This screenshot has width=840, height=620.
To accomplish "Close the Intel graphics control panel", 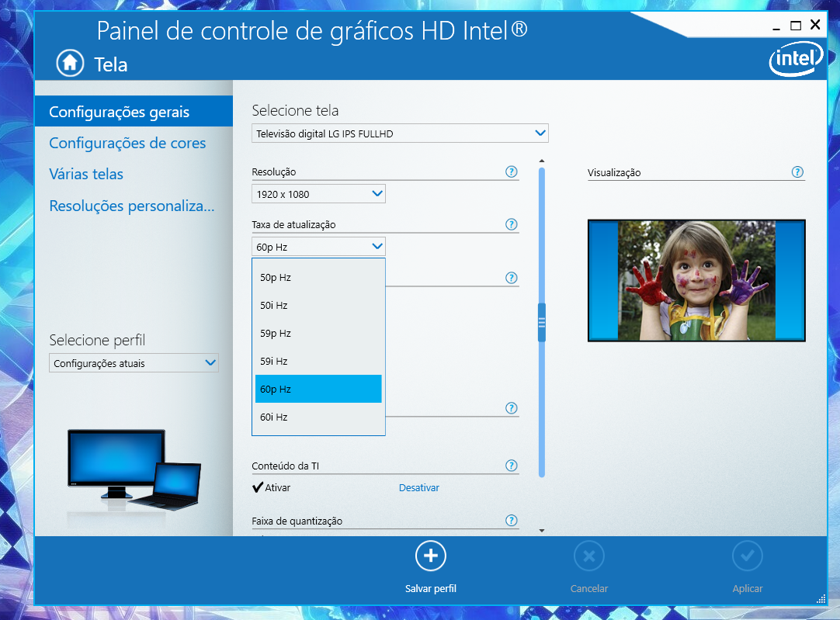I will click(815, 25).
